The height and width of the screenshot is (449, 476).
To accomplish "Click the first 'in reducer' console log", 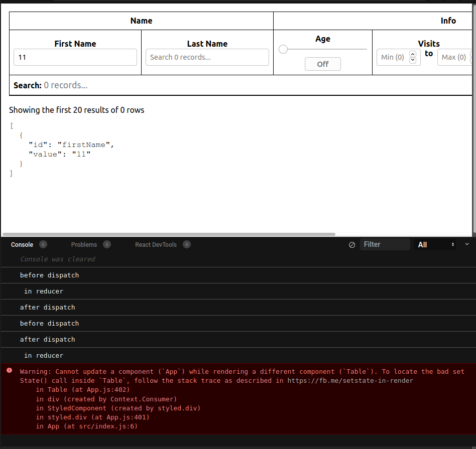I will (x=44, y=291).
